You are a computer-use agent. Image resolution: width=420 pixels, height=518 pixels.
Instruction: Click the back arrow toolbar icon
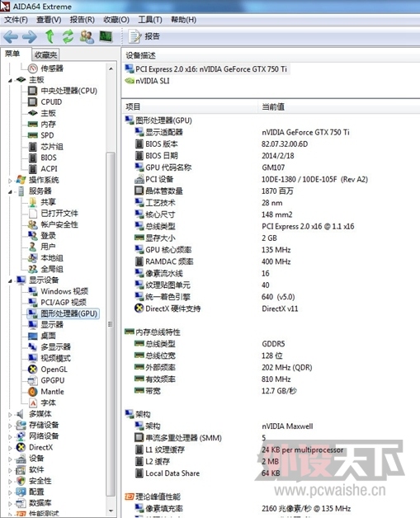(x=11, y=36)
